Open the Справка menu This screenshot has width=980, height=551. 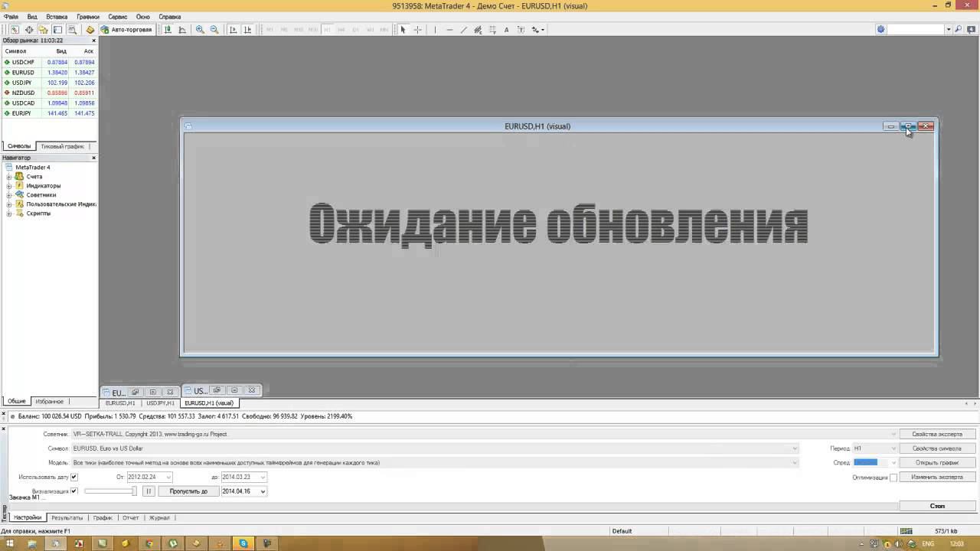tap(170, 17)
